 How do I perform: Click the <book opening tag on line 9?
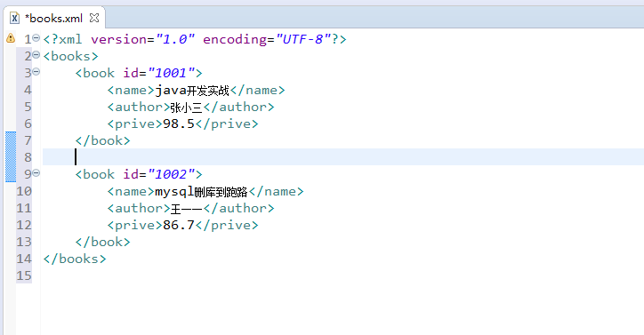click(x=95, y=174)
